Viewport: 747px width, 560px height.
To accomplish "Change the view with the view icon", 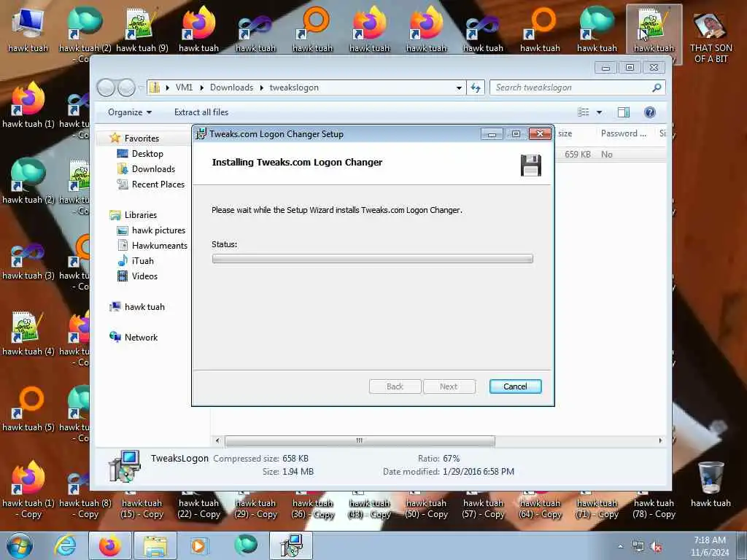I will pos(583,112).
